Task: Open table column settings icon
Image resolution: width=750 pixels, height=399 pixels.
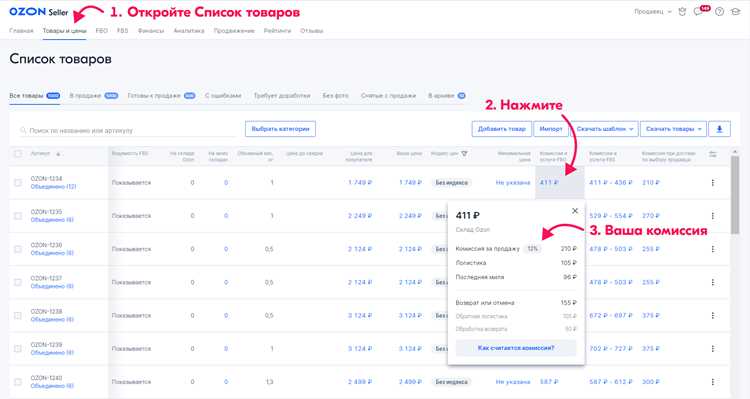Action: click(x=713, y=154)
